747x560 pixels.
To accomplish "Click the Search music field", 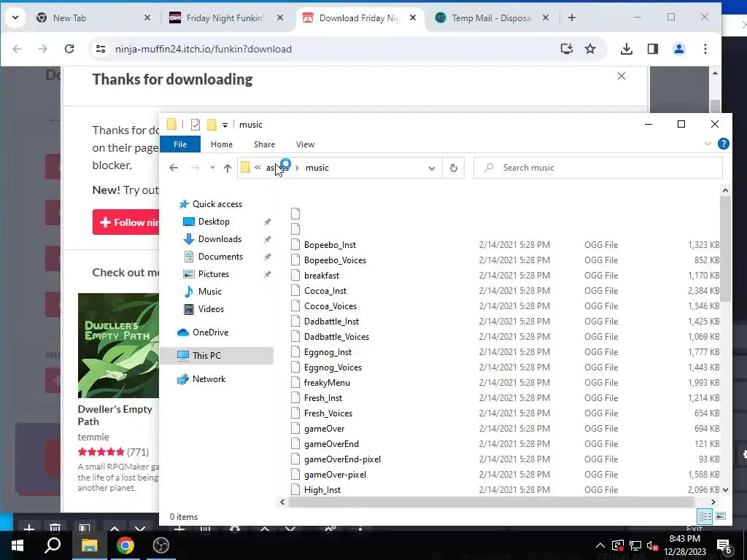I will tap(598, 168).
